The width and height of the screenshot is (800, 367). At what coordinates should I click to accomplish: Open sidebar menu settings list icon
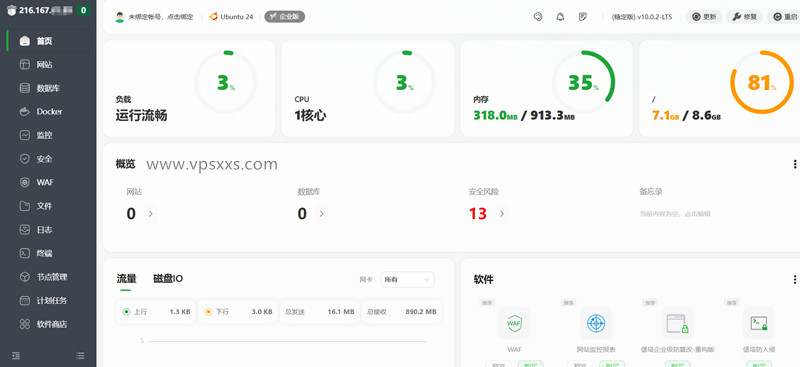pos(80,355)
